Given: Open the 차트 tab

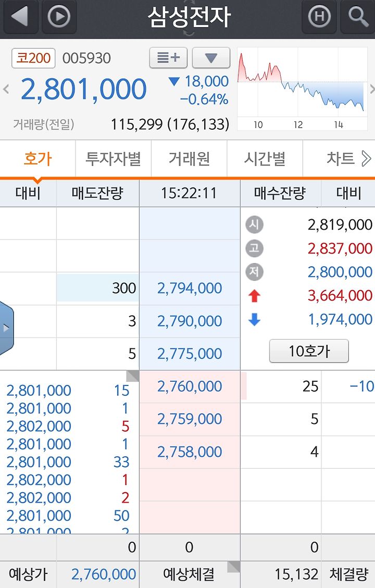Looking at the screenshot, I should [x=340, y=159].
